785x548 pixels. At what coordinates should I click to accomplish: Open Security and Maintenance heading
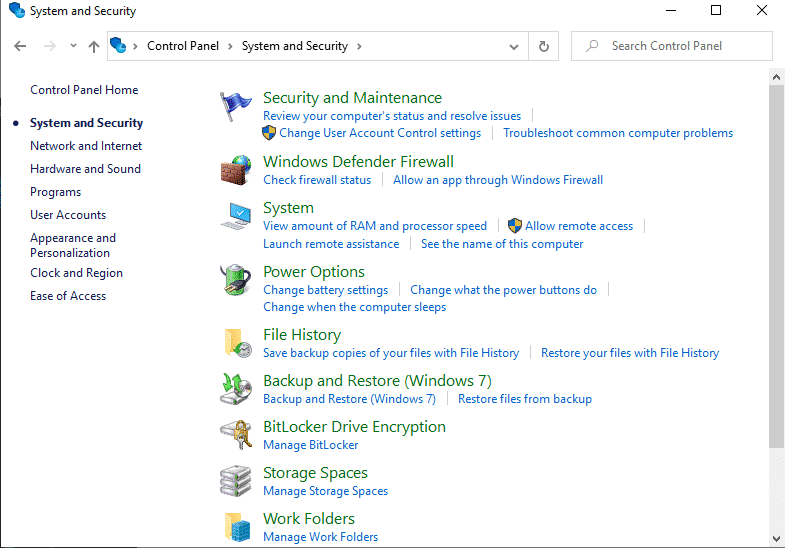(x=352, y=98)
